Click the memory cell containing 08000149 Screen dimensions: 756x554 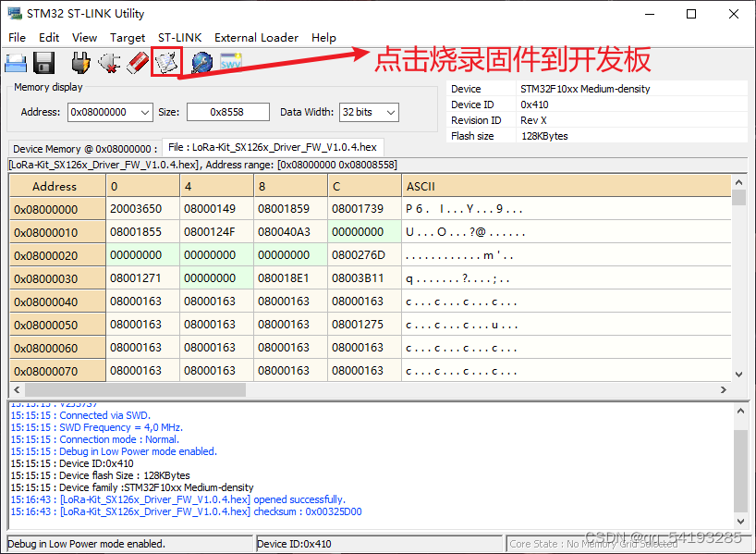[x=216, y=209]
